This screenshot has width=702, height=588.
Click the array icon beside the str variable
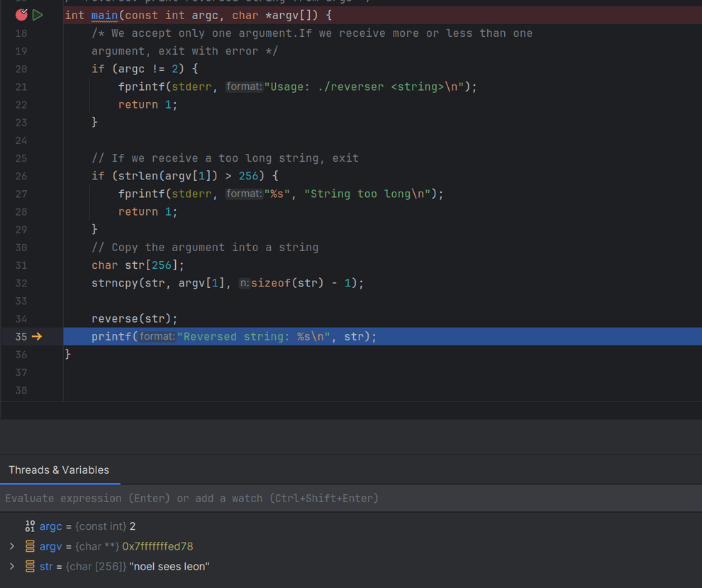30,566
